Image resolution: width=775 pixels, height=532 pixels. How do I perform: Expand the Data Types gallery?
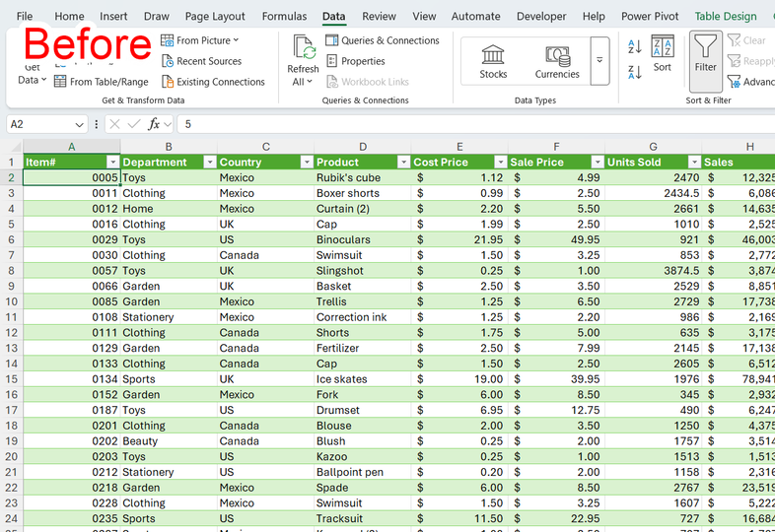(599, 61)
